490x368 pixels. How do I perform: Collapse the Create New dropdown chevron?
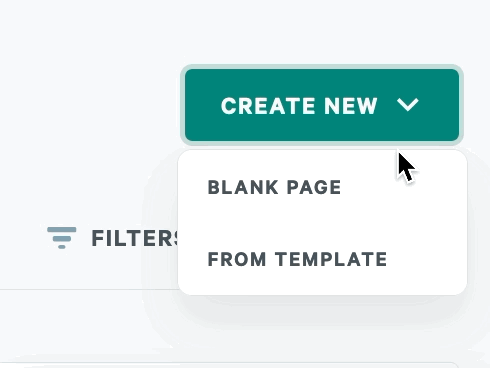(x=408, y=105)
